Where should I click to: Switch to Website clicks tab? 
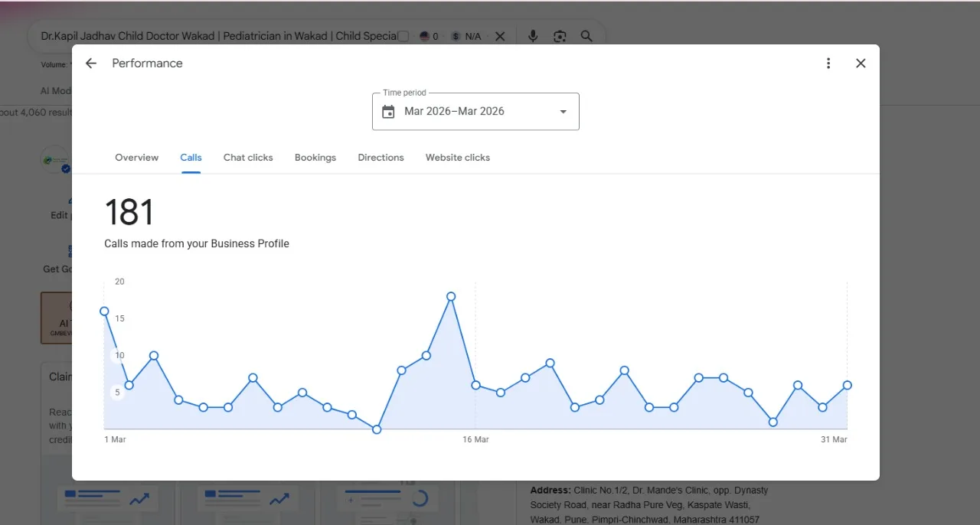click(x=458, y=158)
